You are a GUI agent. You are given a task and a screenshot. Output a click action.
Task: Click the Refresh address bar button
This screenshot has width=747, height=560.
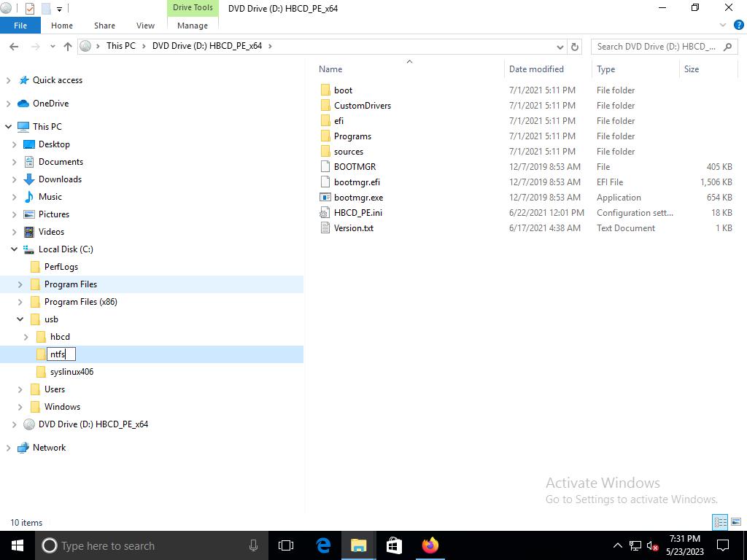click(575, 46)
